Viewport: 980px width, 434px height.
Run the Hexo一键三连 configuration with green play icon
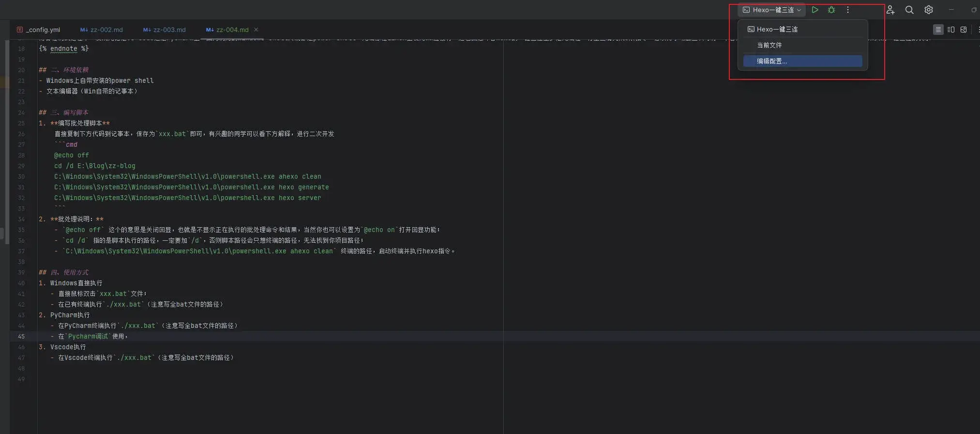point(815,10)
